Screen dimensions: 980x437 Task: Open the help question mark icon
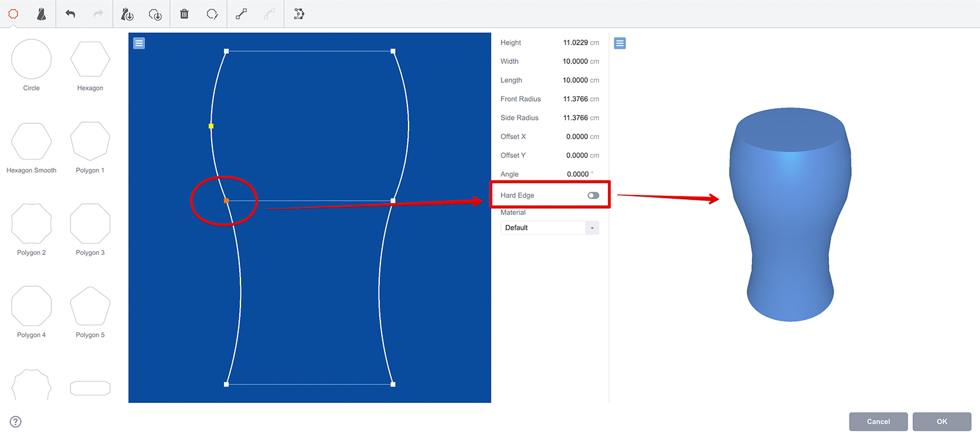click(16, 422)
